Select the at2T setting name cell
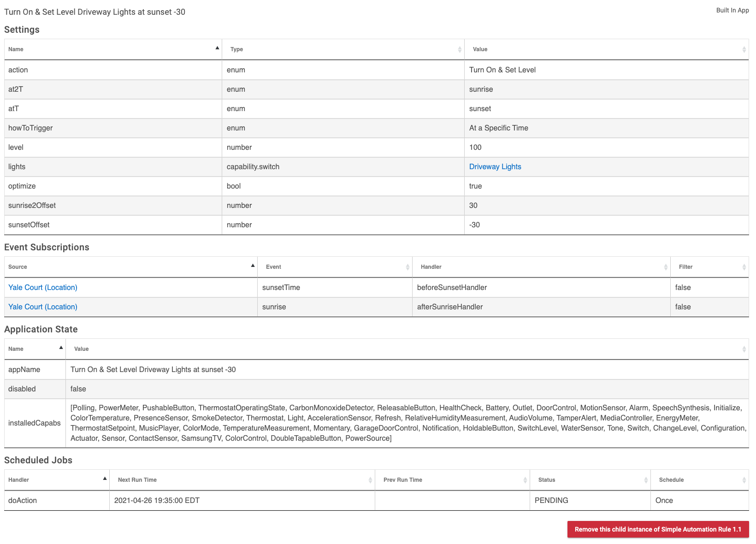Image resolution: width=756 pixels, height=544 pixels. pyautogui.click(x=113, y=89)
